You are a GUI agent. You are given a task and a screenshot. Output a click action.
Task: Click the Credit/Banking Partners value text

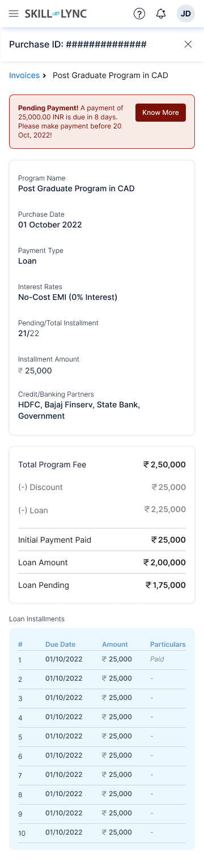(79, 410)
